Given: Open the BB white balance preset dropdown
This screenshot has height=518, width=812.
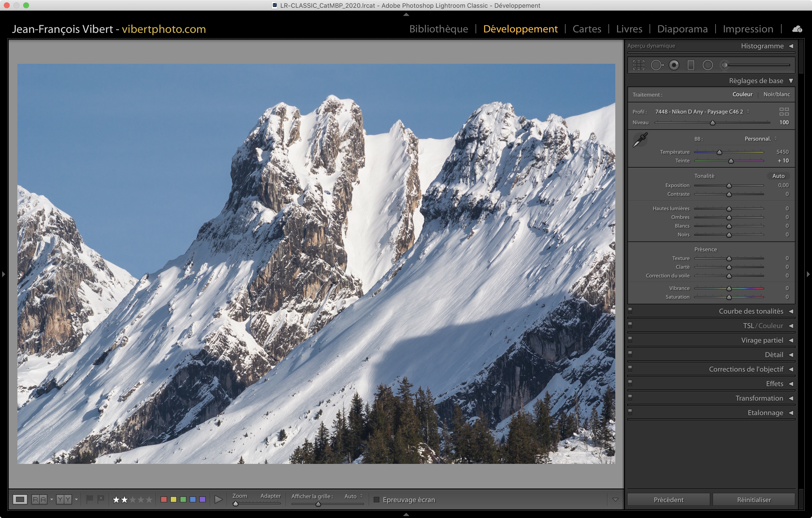Looking at the screenshot, I should [x=760, y=139].
